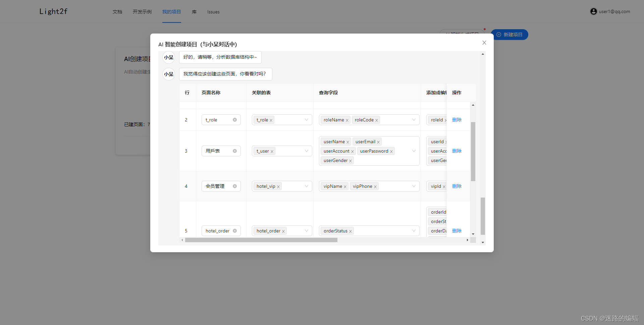Remove the userAccount query field tag
This screenshot has width=644, height=325.
(353, 151)
